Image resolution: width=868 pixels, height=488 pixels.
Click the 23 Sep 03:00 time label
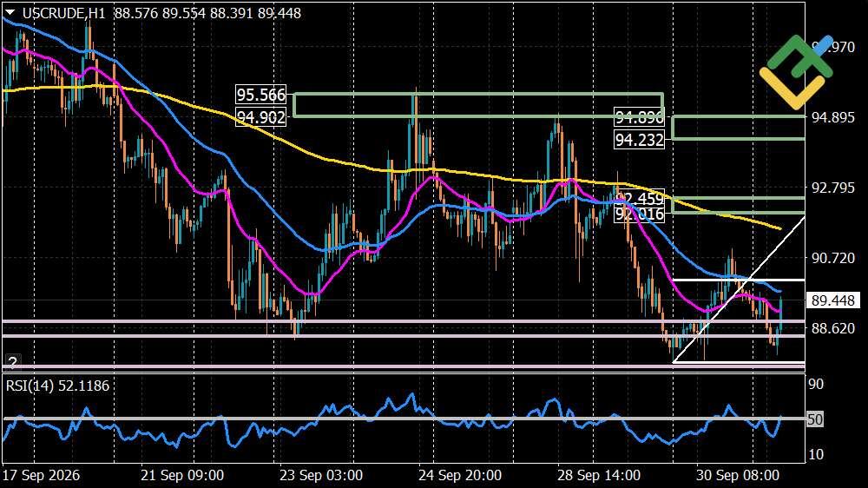pos(321,475)
